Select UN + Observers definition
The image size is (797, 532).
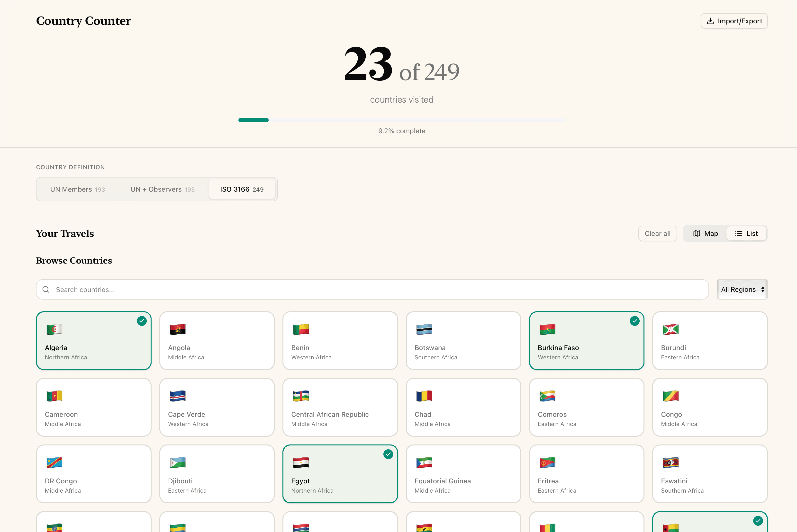(x=163, y=189)
